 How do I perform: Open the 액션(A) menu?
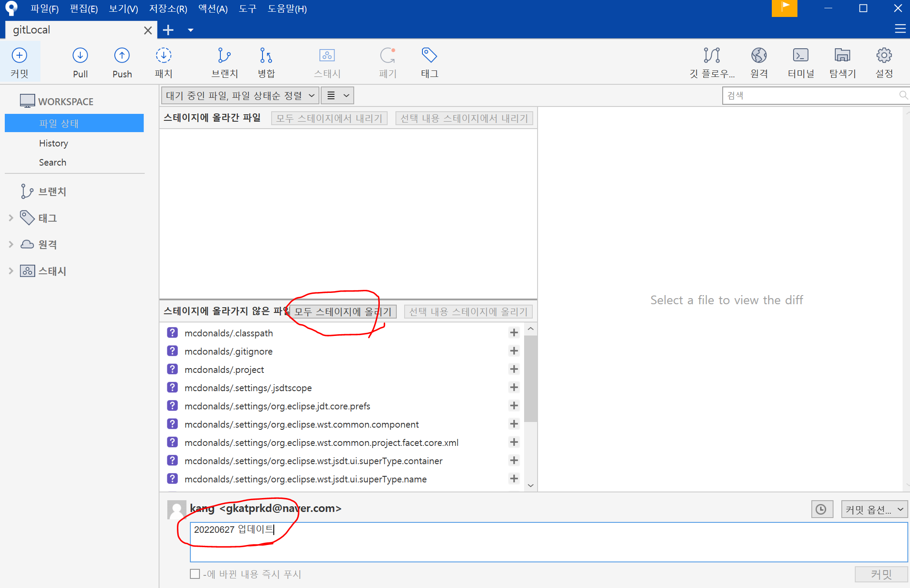coord(213,9)
